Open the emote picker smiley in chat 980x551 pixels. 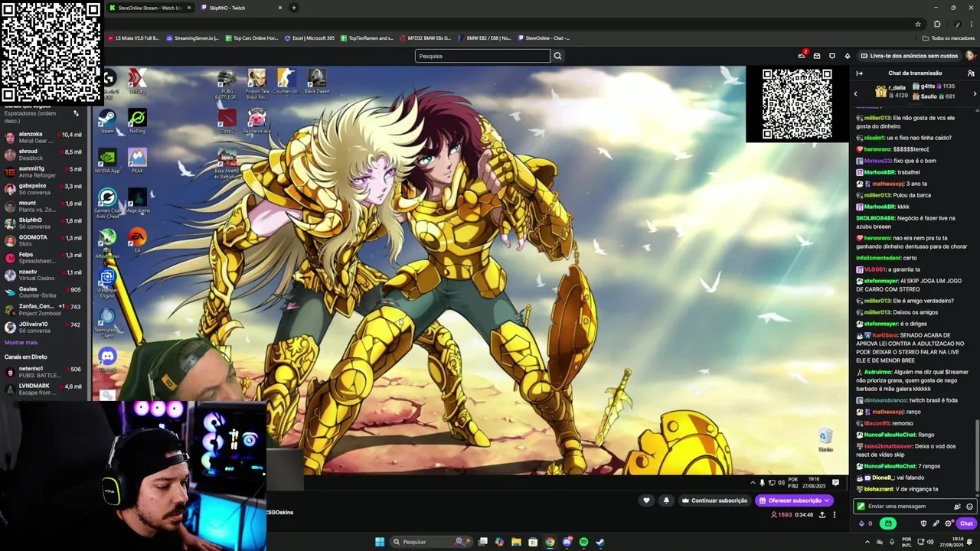tap(969, 507)
